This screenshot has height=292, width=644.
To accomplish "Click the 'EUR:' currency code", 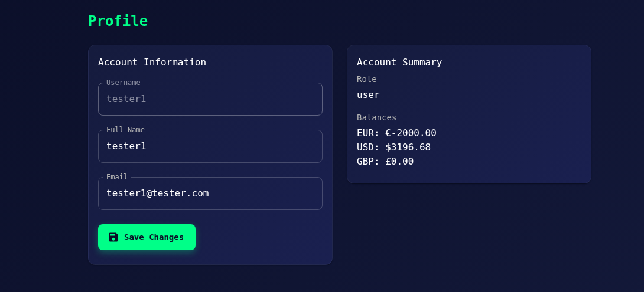I will [368, 133].
